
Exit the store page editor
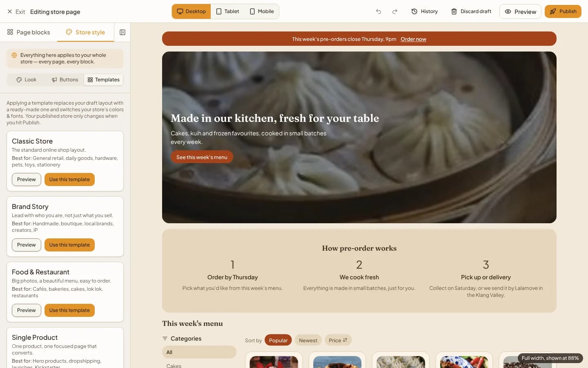16,11
